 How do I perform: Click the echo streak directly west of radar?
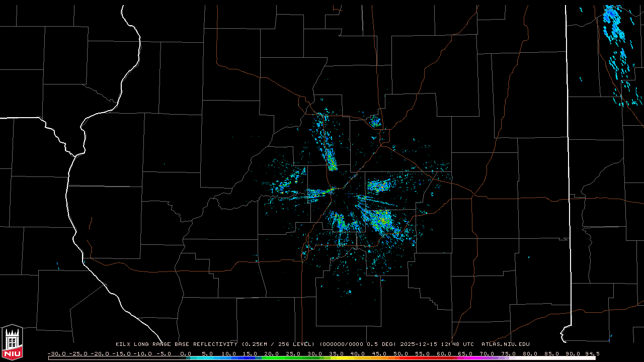click(x=318, y=193)
